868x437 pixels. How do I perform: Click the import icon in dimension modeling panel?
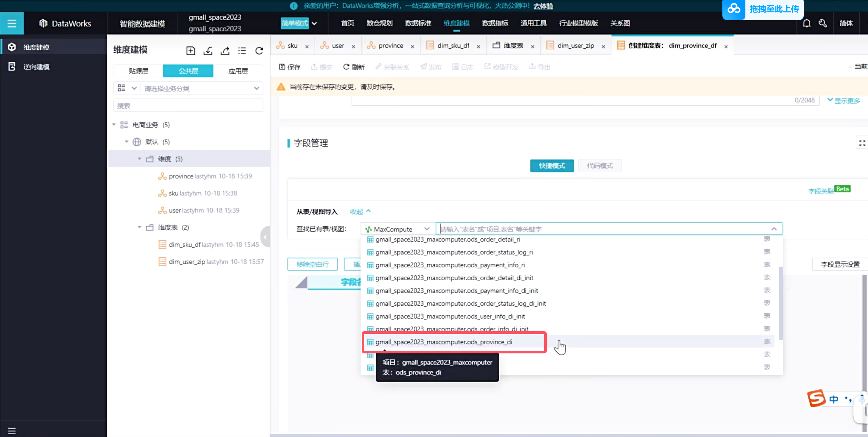tap(208, 51)
